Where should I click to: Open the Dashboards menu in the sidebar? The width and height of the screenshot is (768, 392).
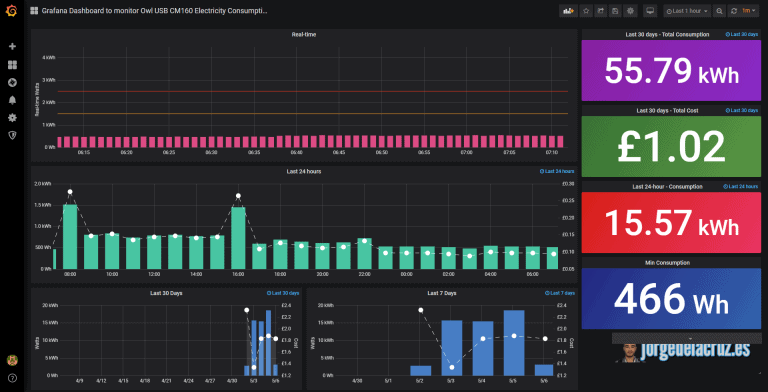coord(12,65)
